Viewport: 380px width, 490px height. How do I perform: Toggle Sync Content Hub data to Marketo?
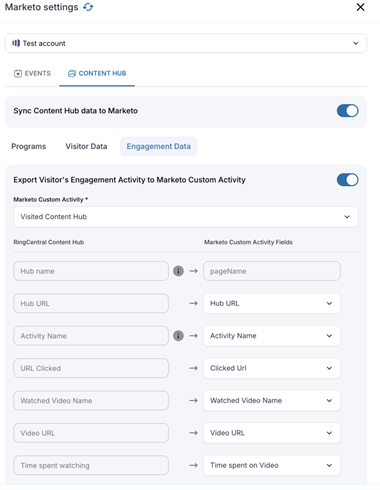[x=347, y=111]
